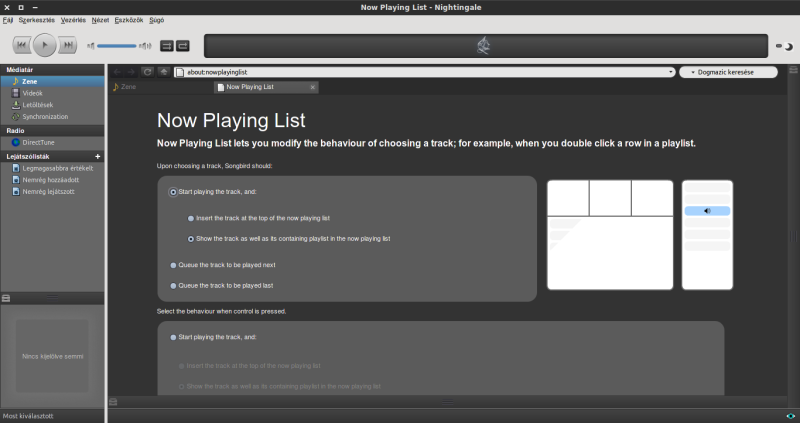Toggle the sidebar display pane icon
Screen dimensions: 800x423
pyautogui.click(x=6, y=298)
